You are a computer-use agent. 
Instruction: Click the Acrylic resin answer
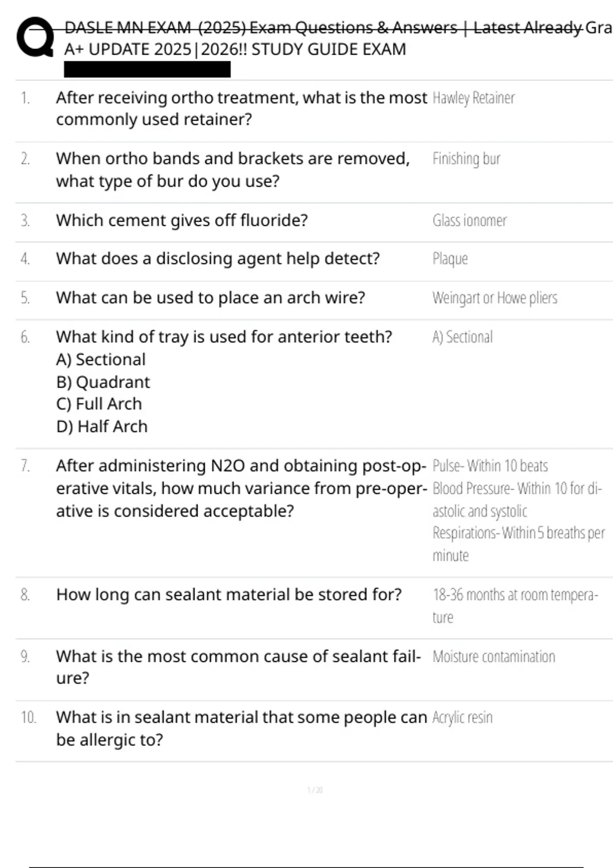coord(462,717)
